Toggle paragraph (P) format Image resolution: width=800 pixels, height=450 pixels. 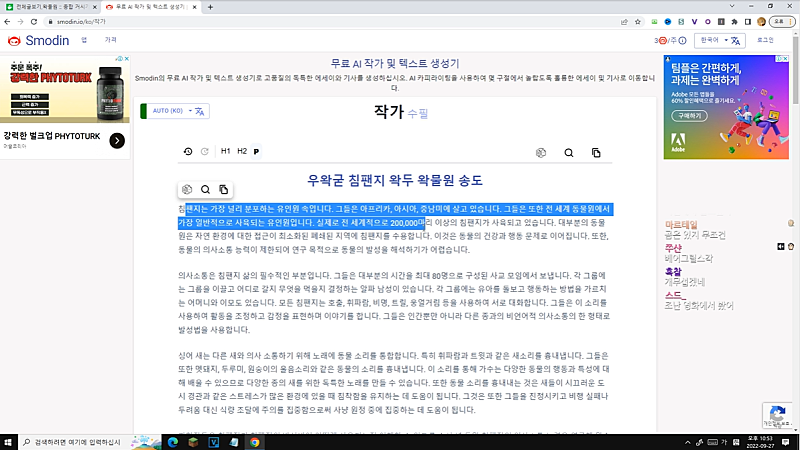pyautogui.click(x=256, y=152)
